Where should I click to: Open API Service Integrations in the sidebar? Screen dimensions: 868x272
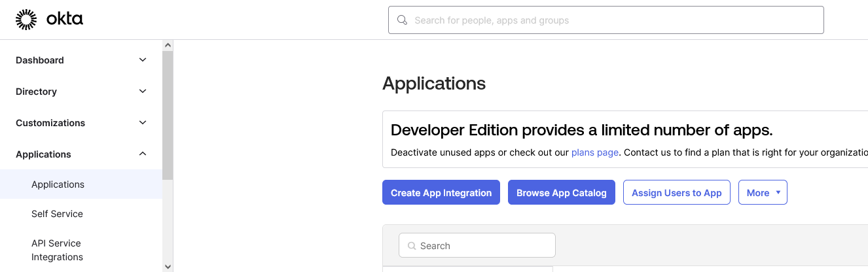pyautogui.click(x=57, y=250)
